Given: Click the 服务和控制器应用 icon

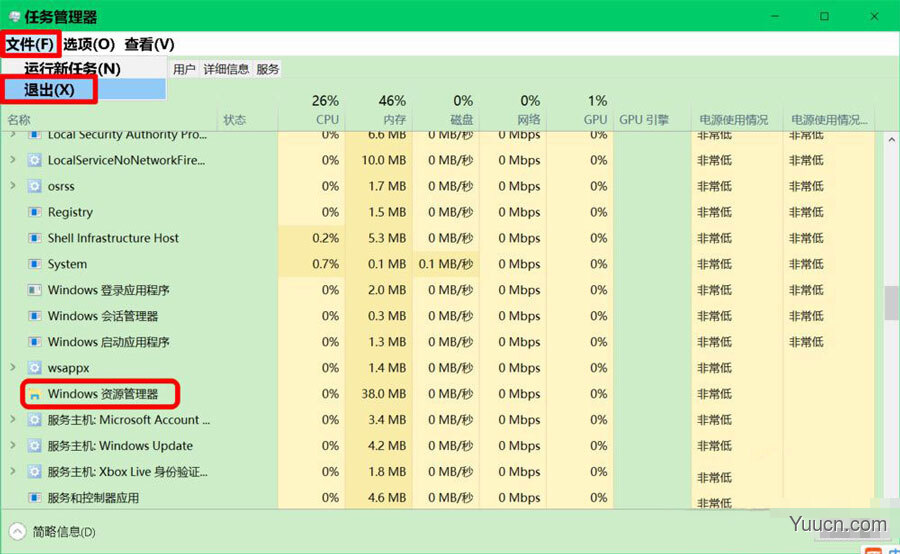Looking at the screenshot, I should (x=34, y=497).
